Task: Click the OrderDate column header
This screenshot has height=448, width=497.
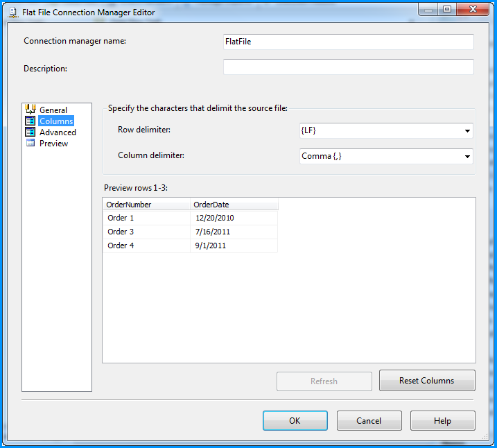Action: (x=234, y=205)
